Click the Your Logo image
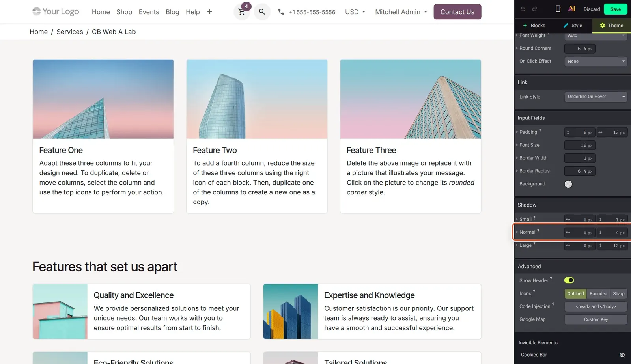631x364 pixels. point(56,11)
